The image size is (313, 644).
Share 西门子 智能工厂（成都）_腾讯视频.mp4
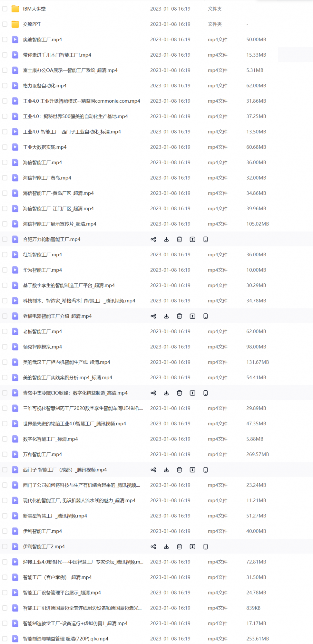pyautogui.click(x=153, y=470)
